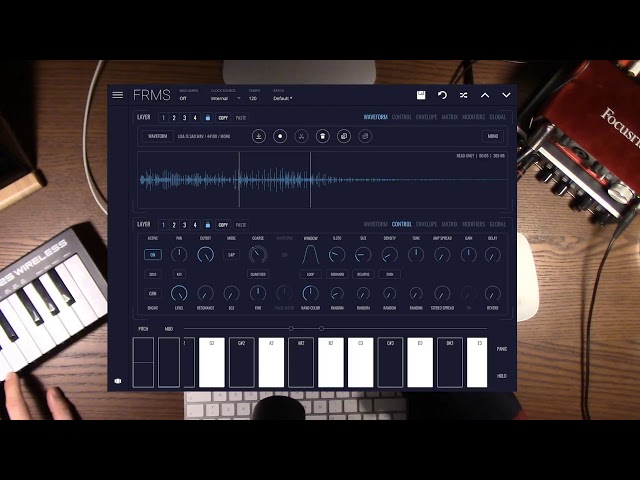The height and width of the screenshot is (480, 640).
Task: Play the C#3 black key
Action: pos(390,362)
